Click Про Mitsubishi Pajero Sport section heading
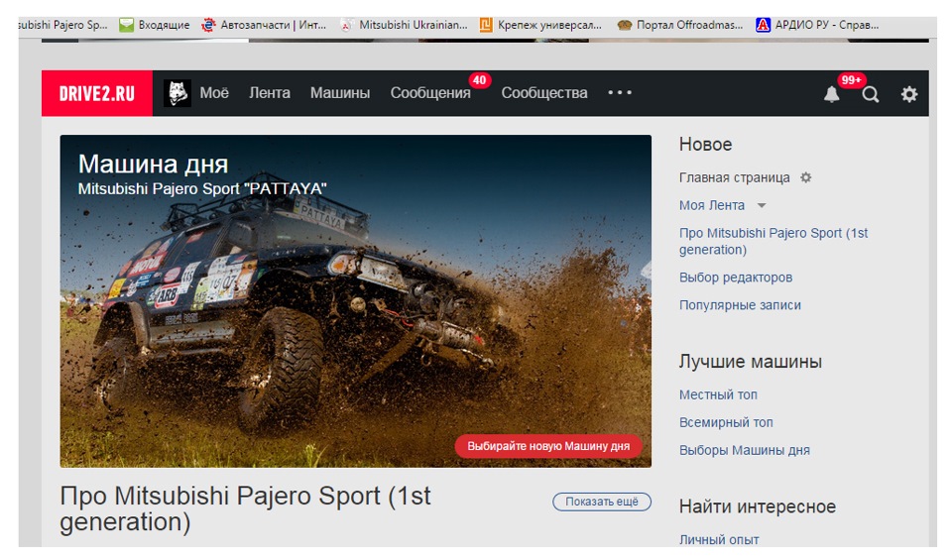 point(245,508)
